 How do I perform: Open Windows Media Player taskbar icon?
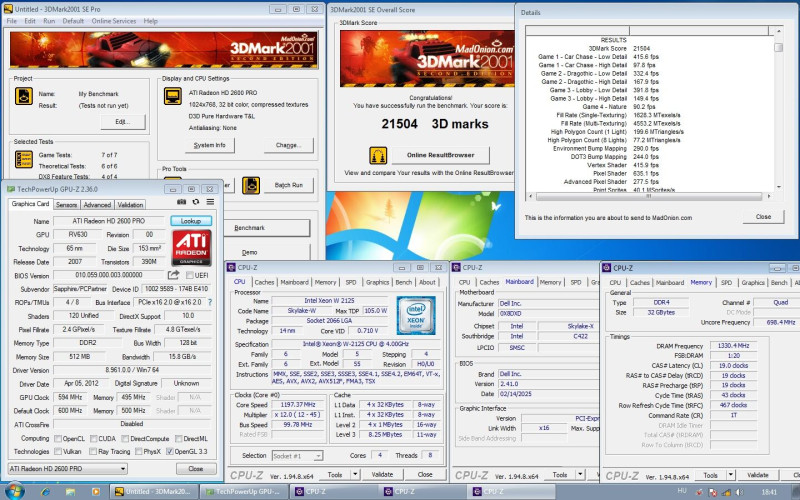[x=95, y=492]
